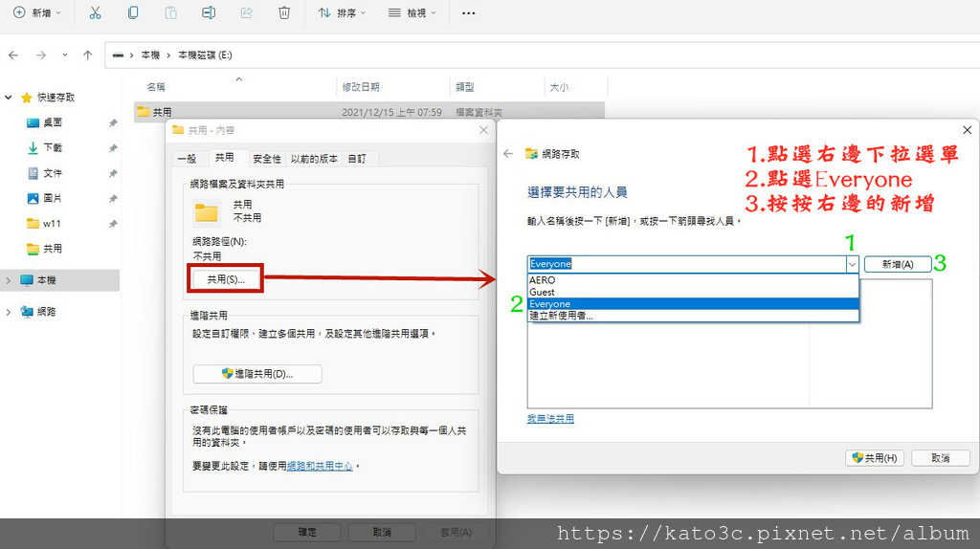The image size is (980, 549).
Task: Sort by 大小 column header
Action: click(559, 87)
